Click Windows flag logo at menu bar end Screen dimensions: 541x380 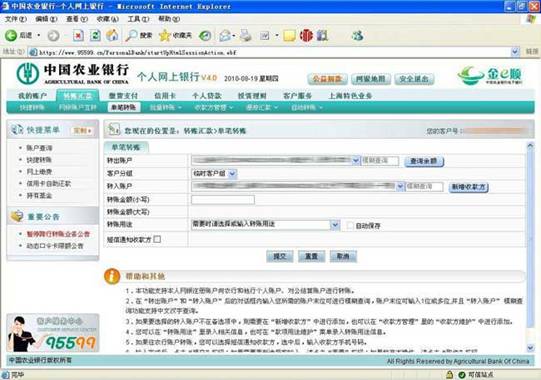pos(531,19)
